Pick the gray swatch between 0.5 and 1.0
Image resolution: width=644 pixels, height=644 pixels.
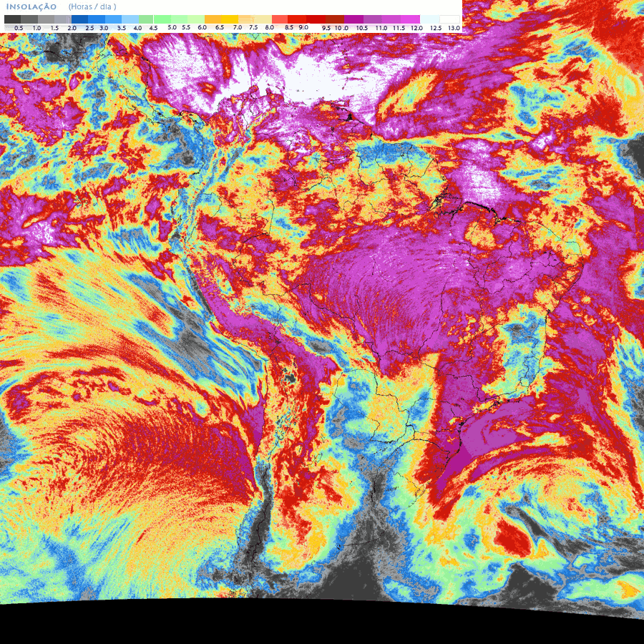(29, 19)
